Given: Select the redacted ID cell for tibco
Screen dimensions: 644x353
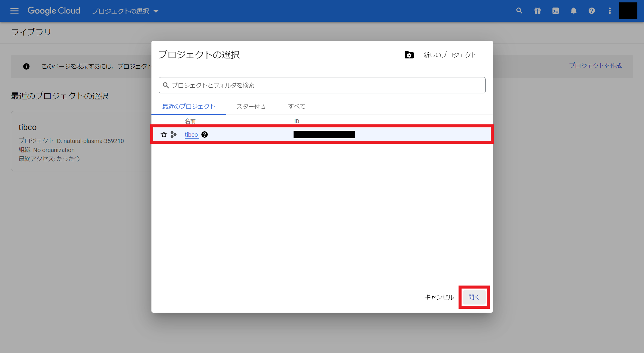Looking at the screenshot, I should point(324,135).
